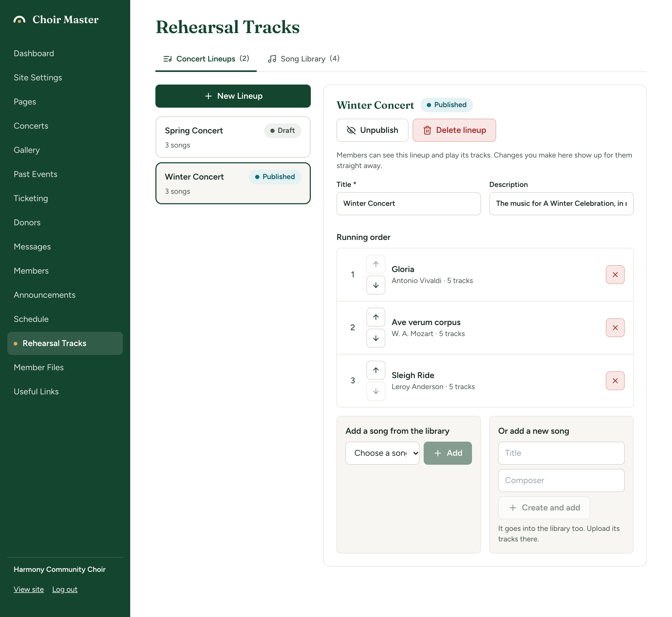
Task: Click the Log out link
Action: pyautogui.click(x=65, y=589)
